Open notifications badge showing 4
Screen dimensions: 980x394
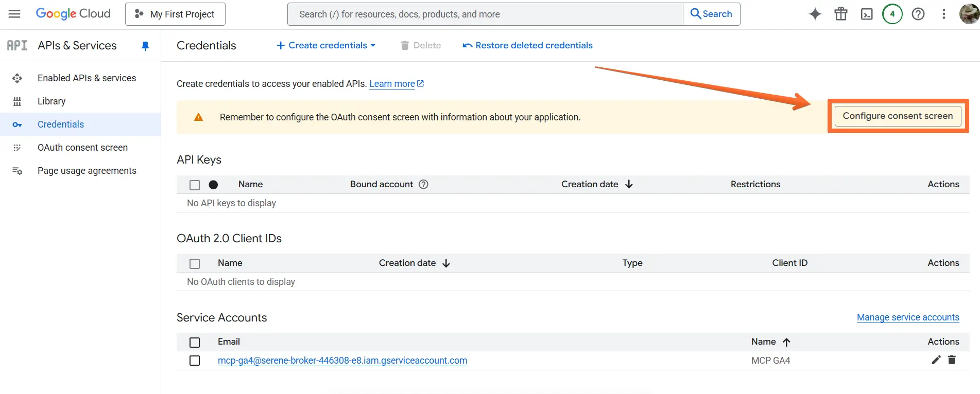(892, 14)
